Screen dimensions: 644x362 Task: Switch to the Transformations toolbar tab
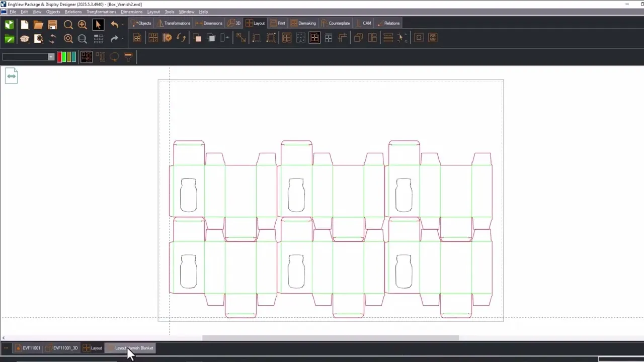pos(174,23)
